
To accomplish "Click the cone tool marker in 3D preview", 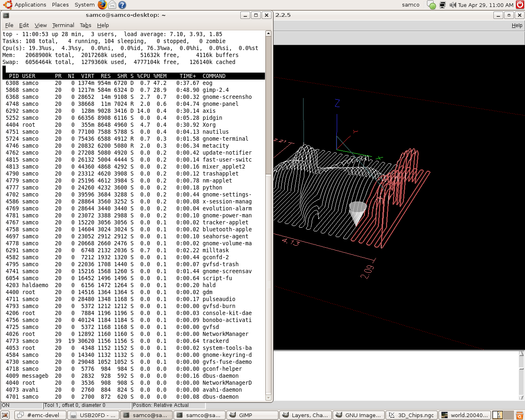I will (357, 214).
